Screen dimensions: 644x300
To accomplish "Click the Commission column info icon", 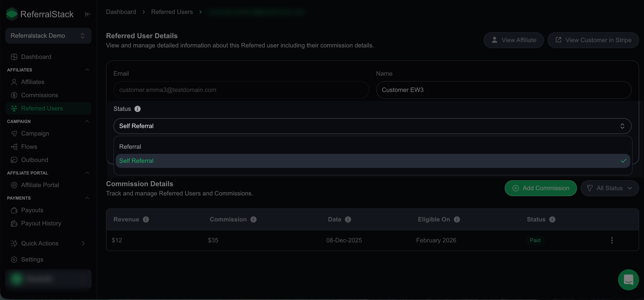I will [x=253, y=219].
